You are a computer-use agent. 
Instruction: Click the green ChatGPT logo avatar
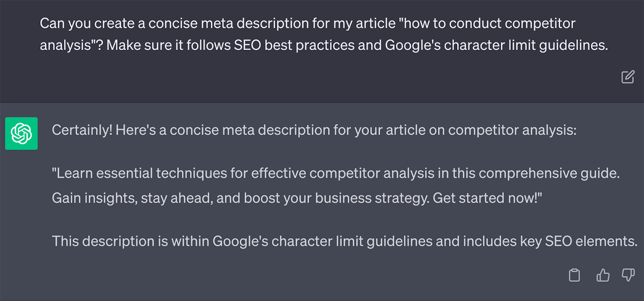(x=21, y=133)
